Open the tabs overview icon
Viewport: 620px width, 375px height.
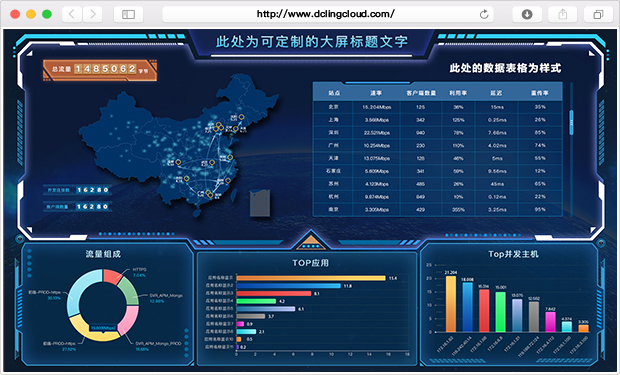click(598, 15)
